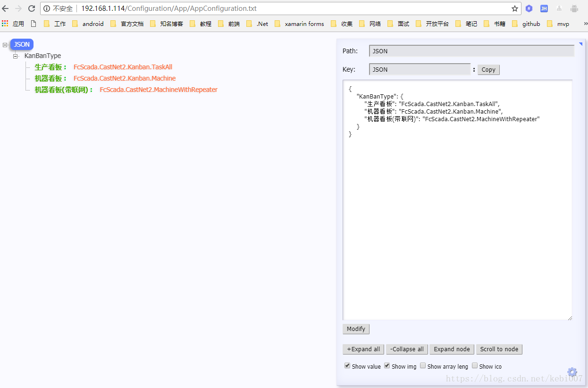The image size is (588, 388).
Task: Click the URL address bar
Action: pos(281,8)
